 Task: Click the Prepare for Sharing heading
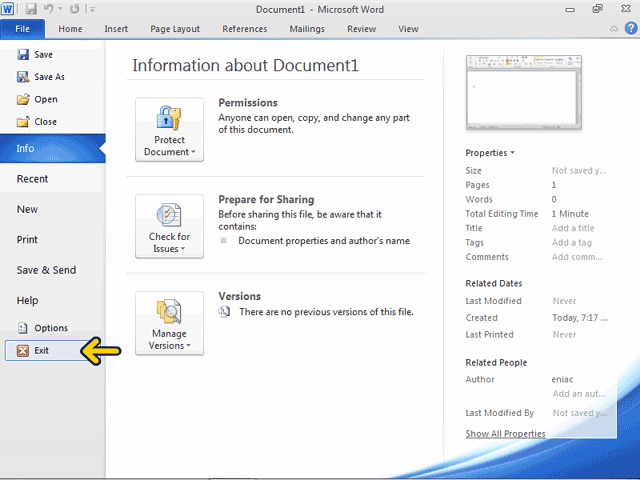coord(266,200)
